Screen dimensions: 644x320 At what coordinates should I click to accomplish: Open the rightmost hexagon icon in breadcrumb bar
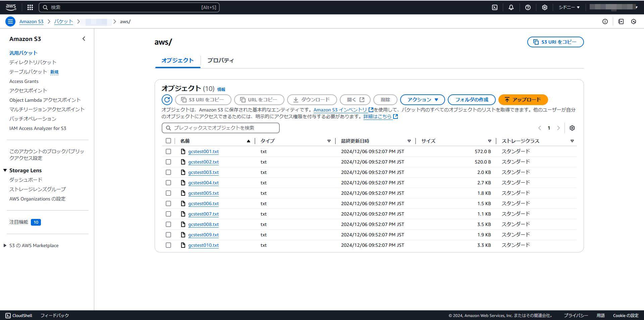(634, 21)
